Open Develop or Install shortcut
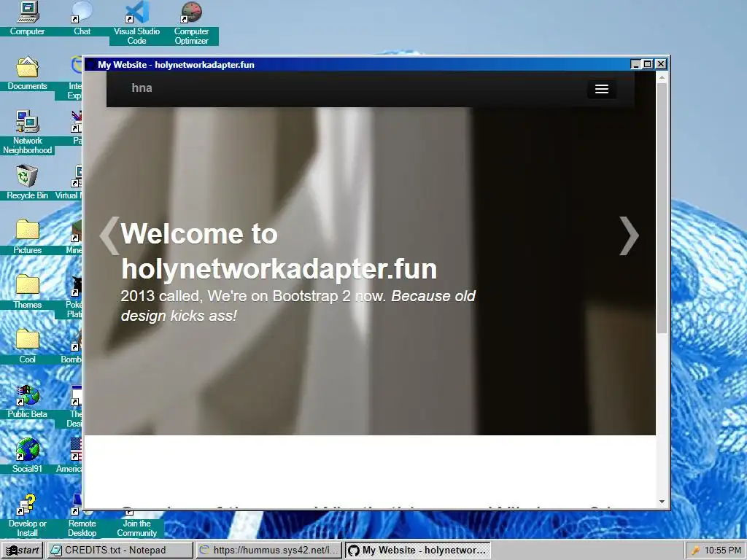 [27, 516]
